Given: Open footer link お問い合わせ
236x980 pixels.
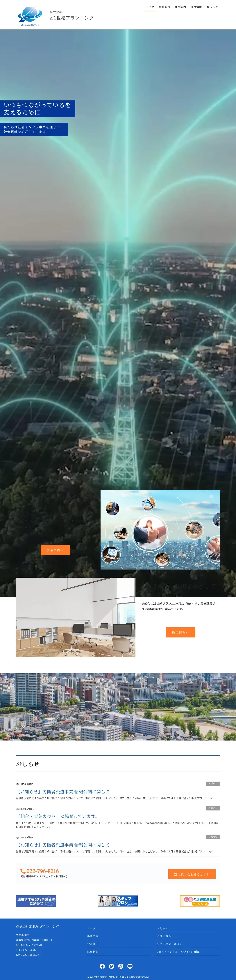Looking at the screenshot, I should click(165, 936).
